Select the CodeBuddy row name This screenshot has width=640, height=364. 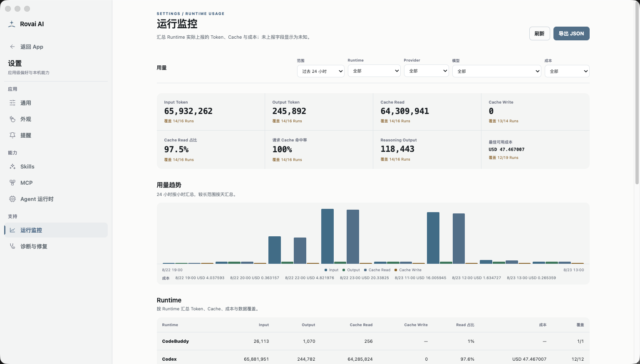176,341
